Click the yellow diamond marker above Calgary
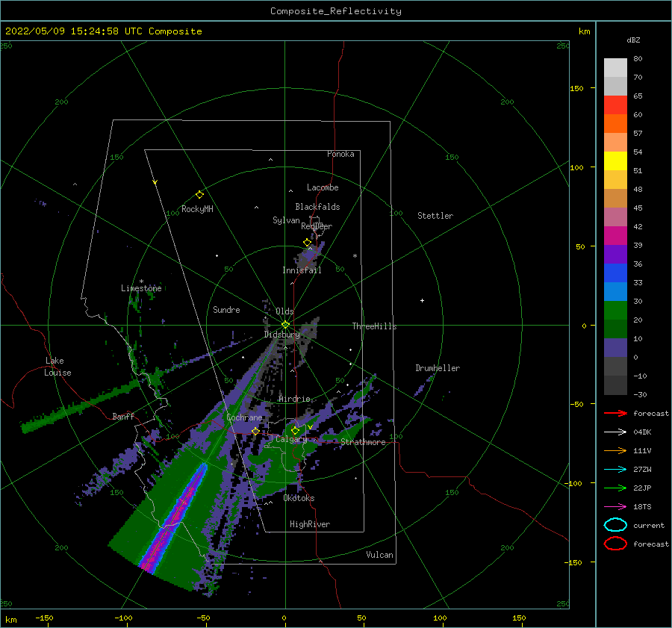Viewport: 672px width, 628px height. [x=295, y=430]
